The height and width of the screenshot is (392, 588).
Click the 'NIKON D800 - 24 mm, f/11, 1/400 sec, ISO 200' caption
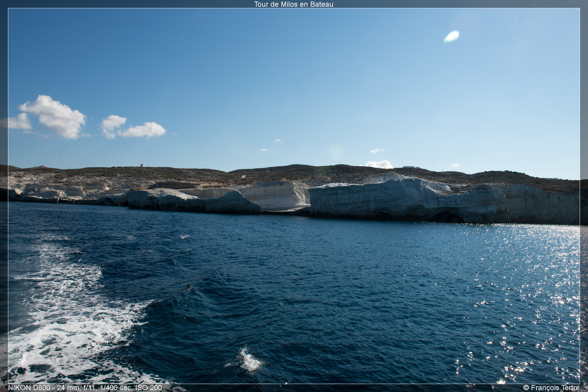pos(85,388)
